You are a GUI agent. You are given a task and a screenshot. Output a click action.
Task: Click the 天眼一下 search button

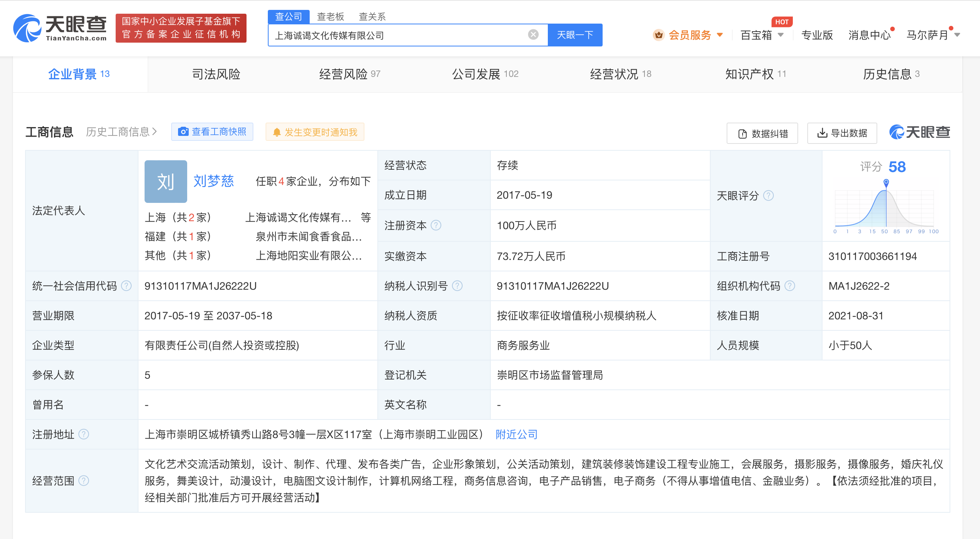tap(575, 35)
